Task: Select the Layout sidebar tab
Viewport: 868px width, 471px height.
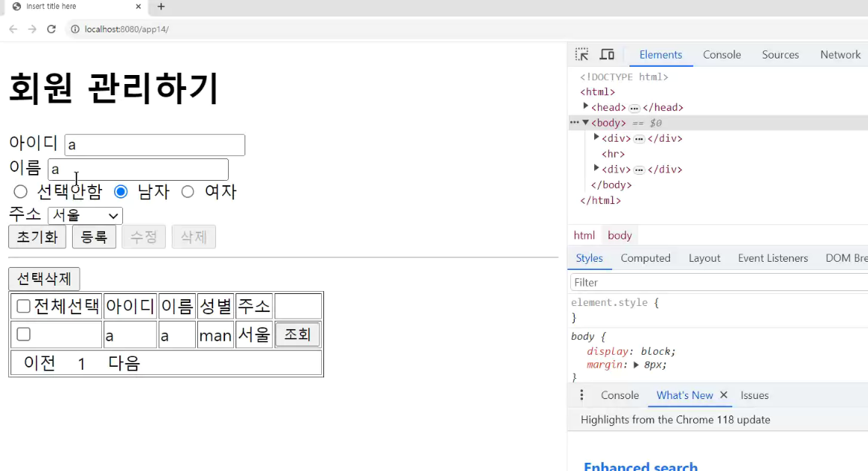Action: click(x=704, y=258)
